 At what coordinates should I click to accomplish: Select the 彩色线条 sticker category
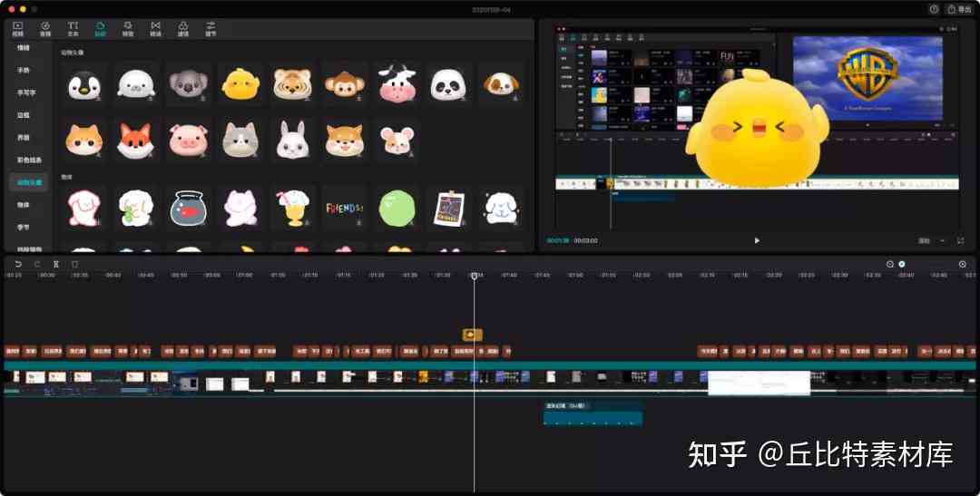tap(29, 160)
